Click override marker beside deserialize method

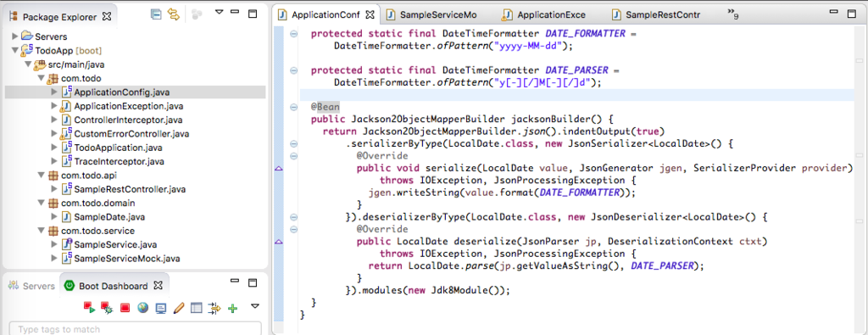click(278, 242)
